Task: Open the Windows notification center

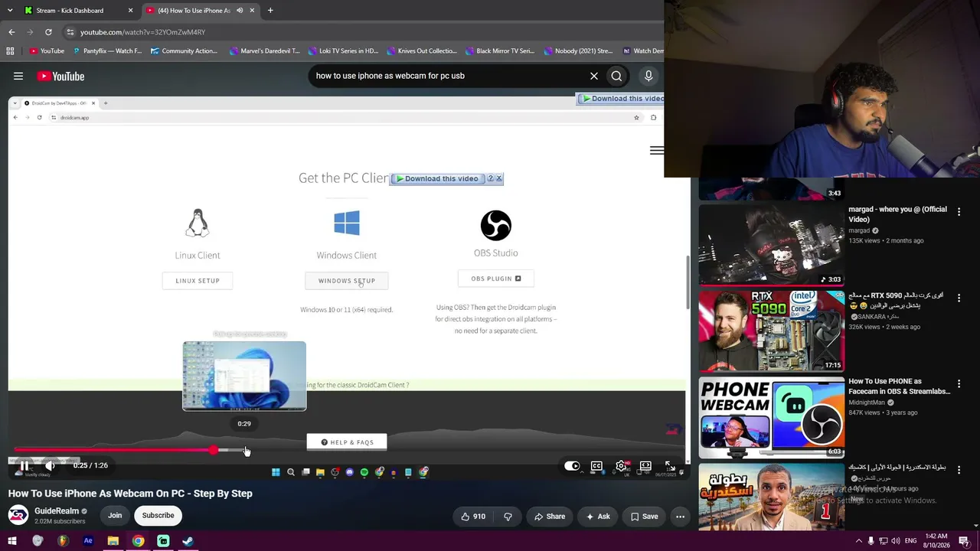Action: (x=964, y=541)
